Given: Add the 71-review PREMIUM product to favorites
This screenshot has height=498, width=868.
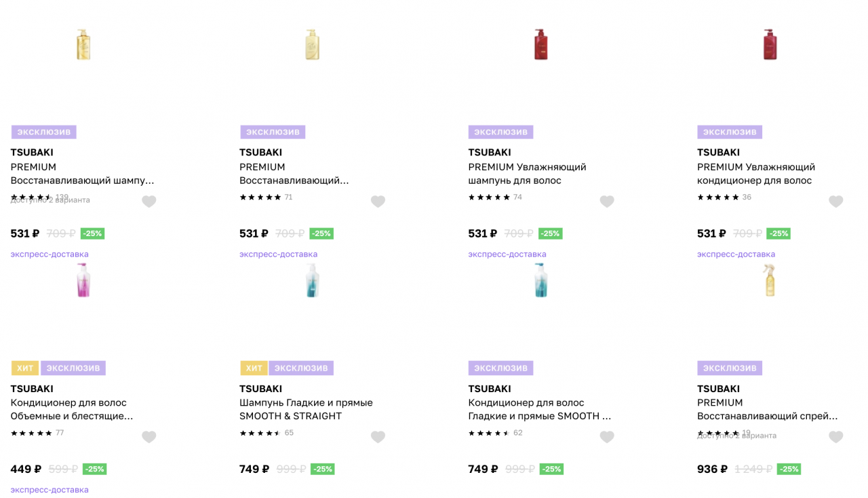Looking at the screenshot, I should point(378,202).
